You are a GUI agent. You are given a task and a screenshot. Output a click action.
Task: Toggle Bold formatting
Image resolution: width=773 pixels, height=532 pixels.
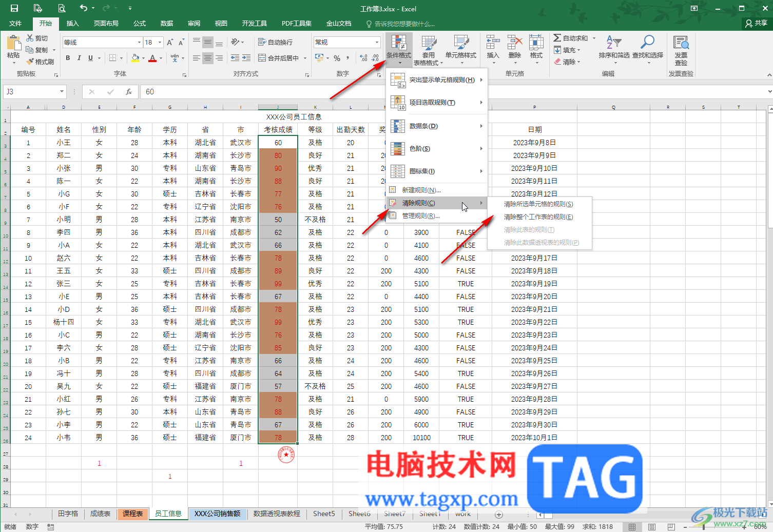pos(68,58)
